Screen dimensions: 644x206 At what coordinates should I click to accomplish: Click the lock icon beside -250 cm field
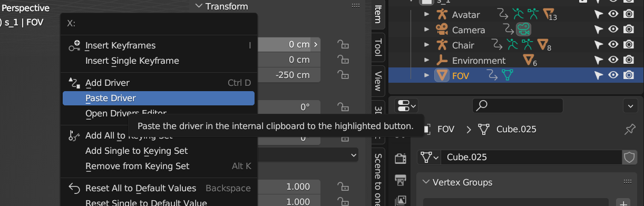tap(343, 75)
